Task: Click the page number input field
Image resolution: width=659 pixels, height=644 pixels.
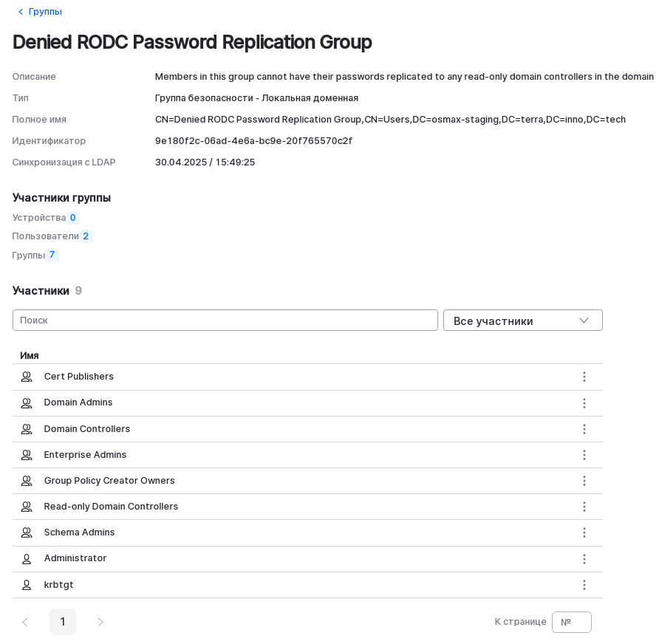Action: coord(571,623)
